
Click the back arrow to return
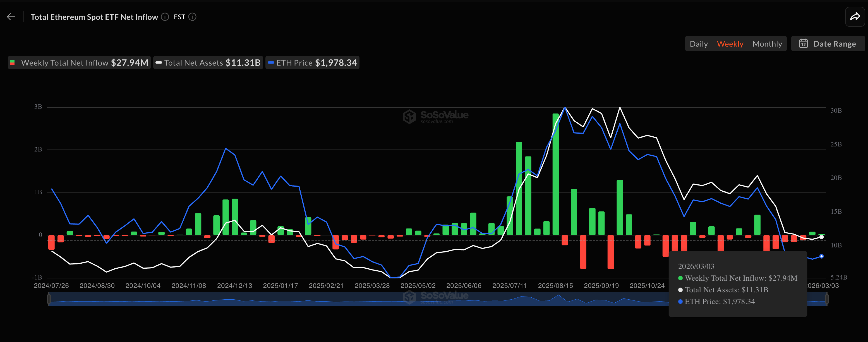coord(11,16)
